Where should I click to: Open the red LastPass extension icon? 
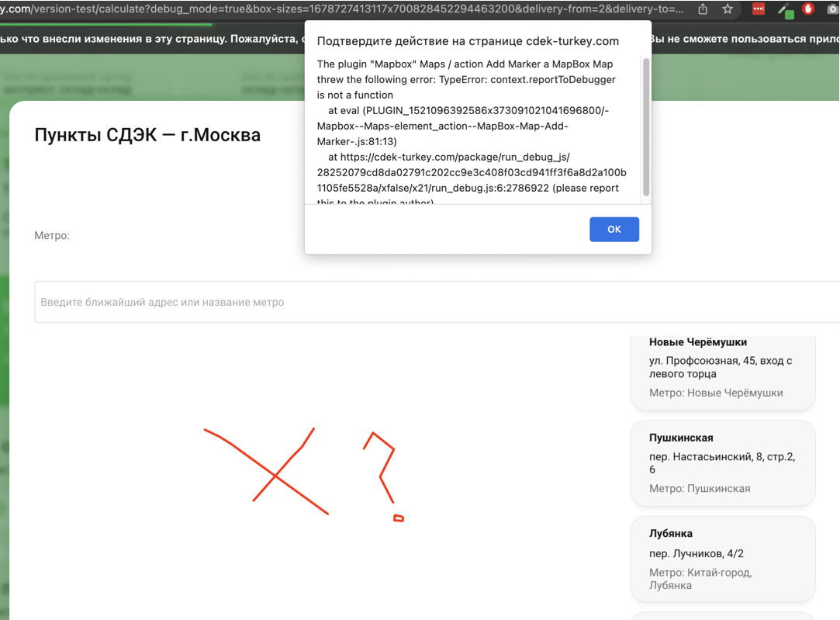[x=759, y=9]
